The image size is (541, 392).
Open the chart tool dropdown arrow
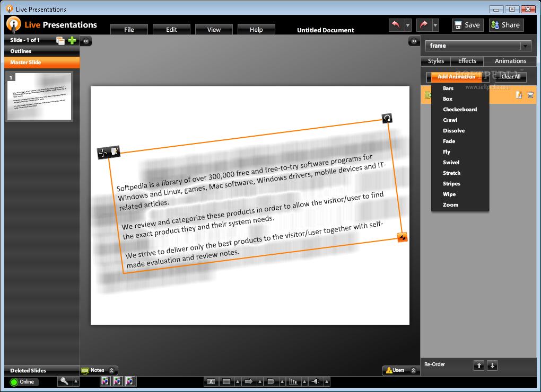coord(304,381)
